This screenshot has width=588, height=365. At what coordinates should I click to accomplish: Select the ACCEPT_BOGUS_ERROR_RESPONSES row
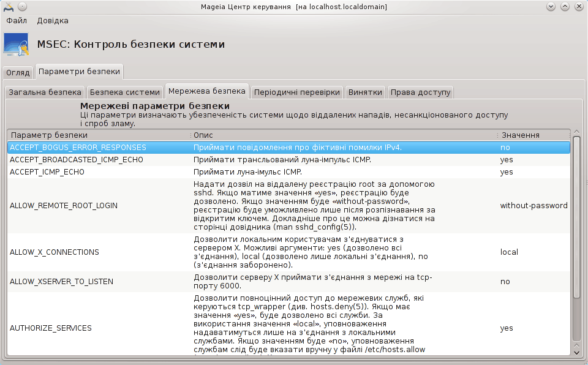click(x=288, y=148)
